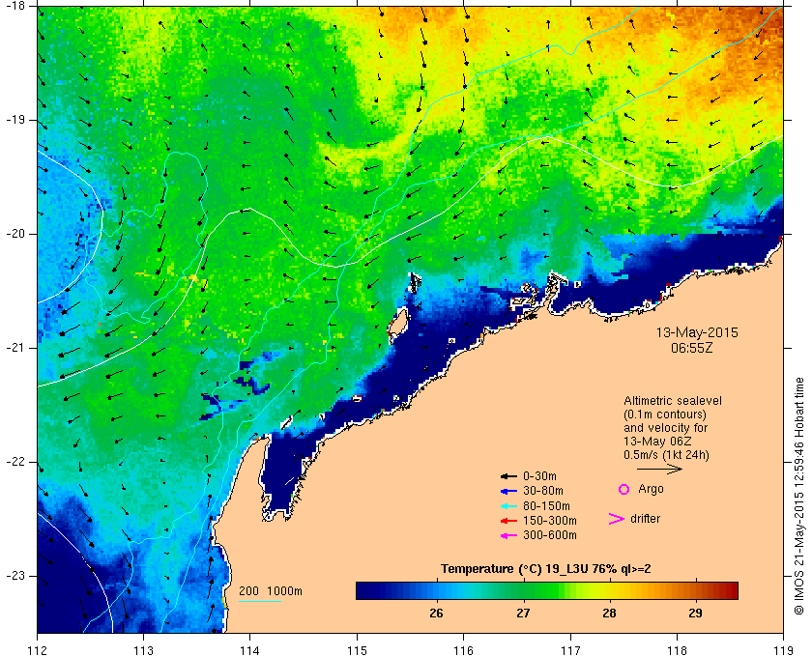The image size is (812, 657).
Task: Click the longitude axis label 113
Action: point(143,649)
